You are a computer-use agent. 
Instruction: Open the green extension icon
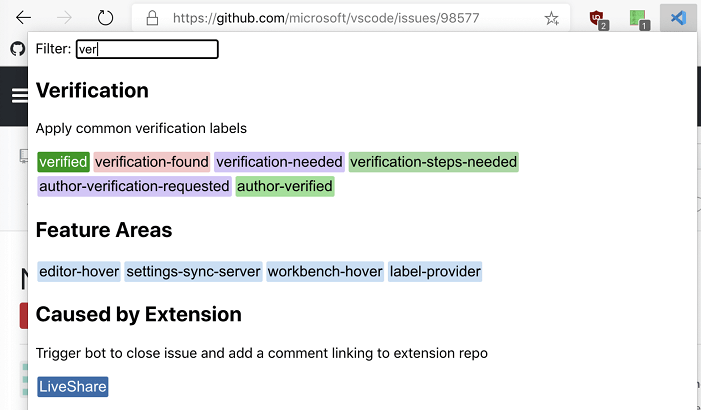[x=639, y=18]
